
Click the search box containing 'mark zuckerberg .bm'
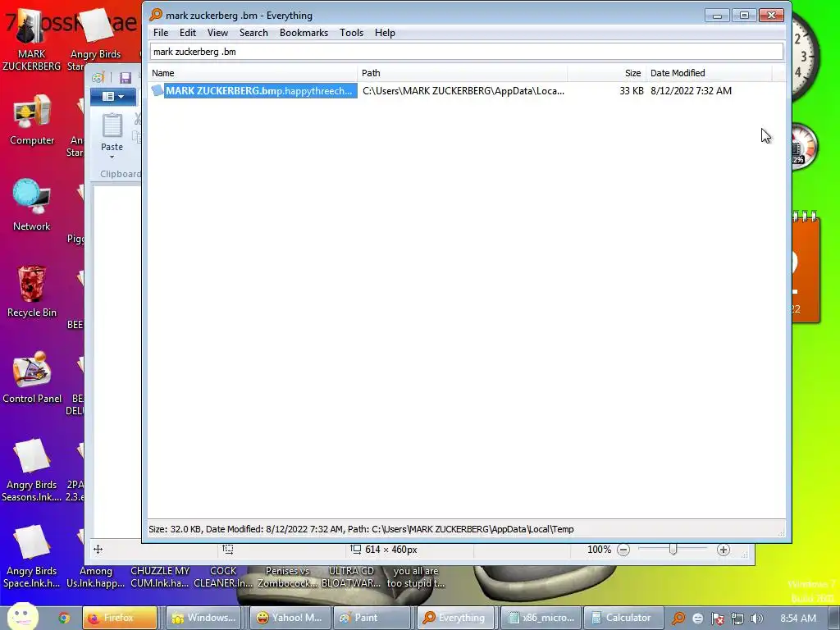466,52
